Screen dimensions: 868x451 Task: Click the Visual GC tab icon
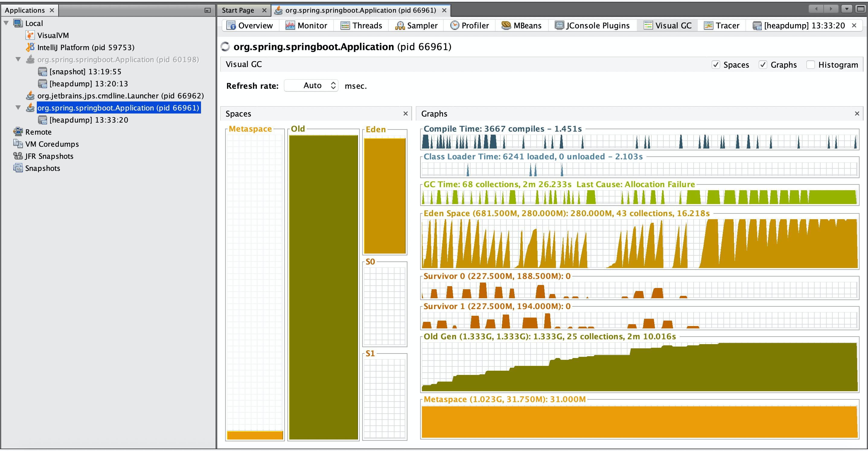pos(648,26)
